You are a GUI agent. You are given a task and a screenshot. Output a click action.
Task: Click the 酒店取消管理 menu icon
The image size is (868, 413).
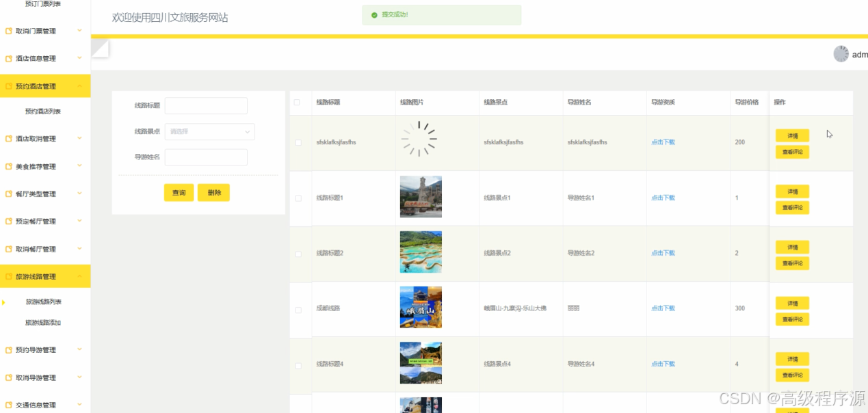click(9, 139)
